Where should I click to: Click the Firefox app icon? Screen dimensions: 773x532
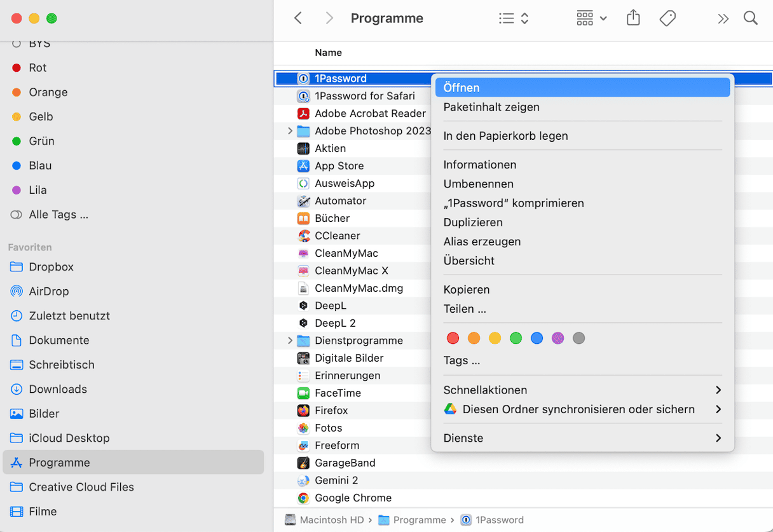303,411
